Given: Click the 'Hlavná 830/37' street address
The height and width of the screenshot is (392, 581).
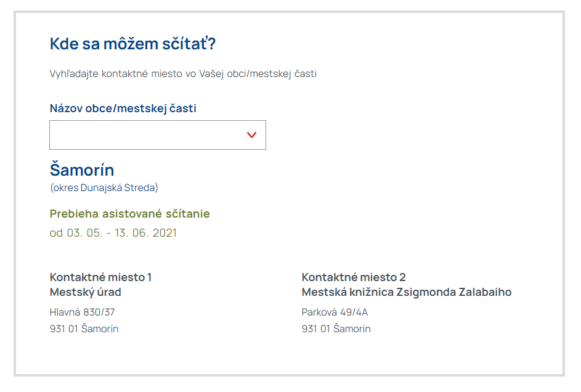Looking at the screenshot, I should point(82,312).
